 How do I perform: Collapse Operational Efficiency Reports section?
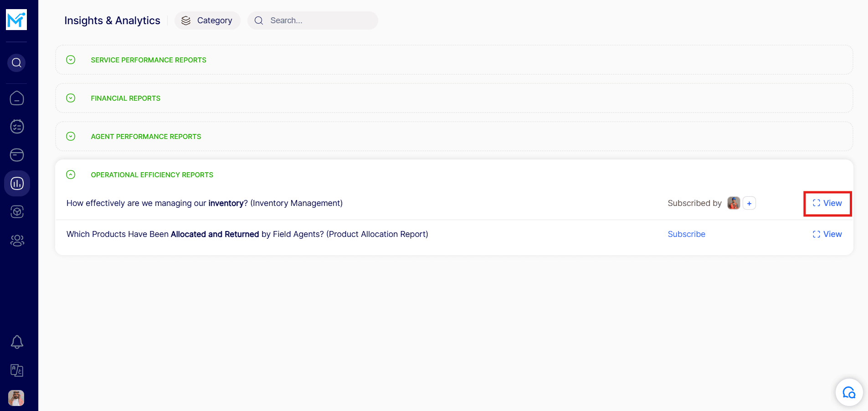point(71,175)
